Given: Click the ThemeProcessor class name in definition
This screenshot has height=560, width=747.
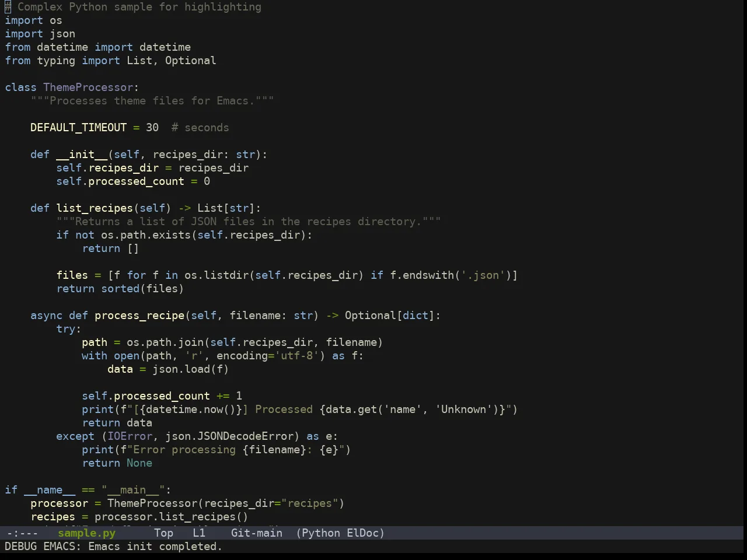Looking at the screenshot, I should tap(88, 87).
